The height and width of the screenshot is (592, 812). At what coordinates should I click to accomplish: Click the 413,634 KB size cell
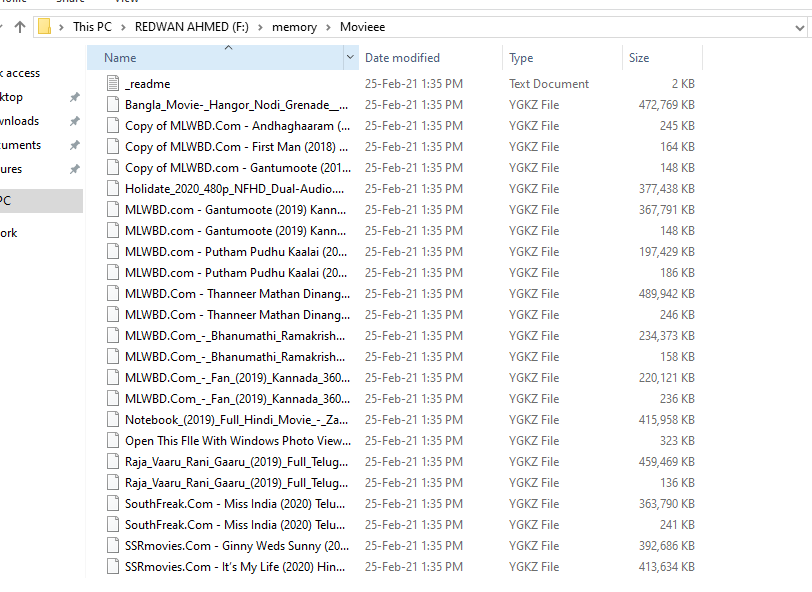pos(666,567)
